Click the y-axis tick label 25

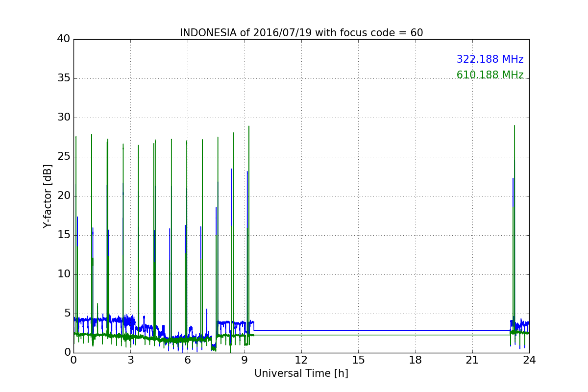click(64, 157)
